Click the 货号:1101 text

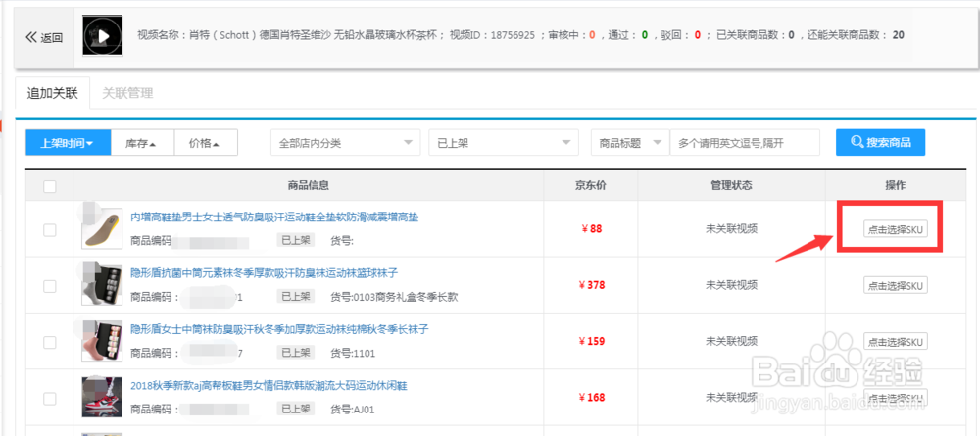point(353,353)
